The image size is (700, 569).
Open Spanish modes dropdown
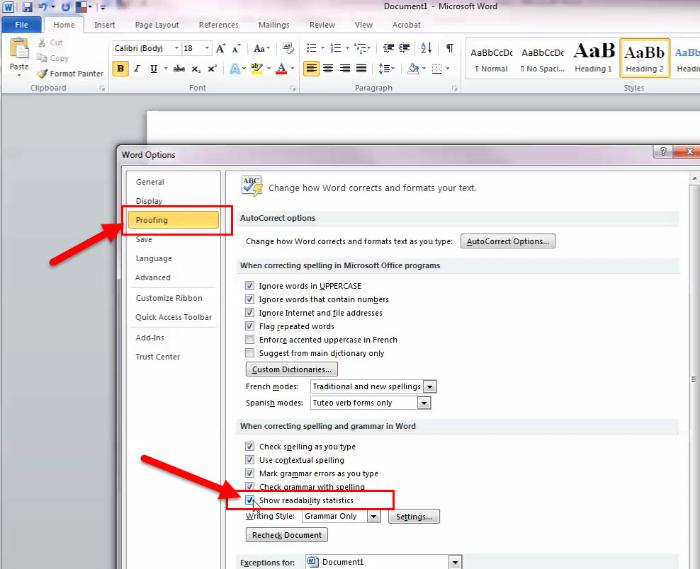point(424,403)
